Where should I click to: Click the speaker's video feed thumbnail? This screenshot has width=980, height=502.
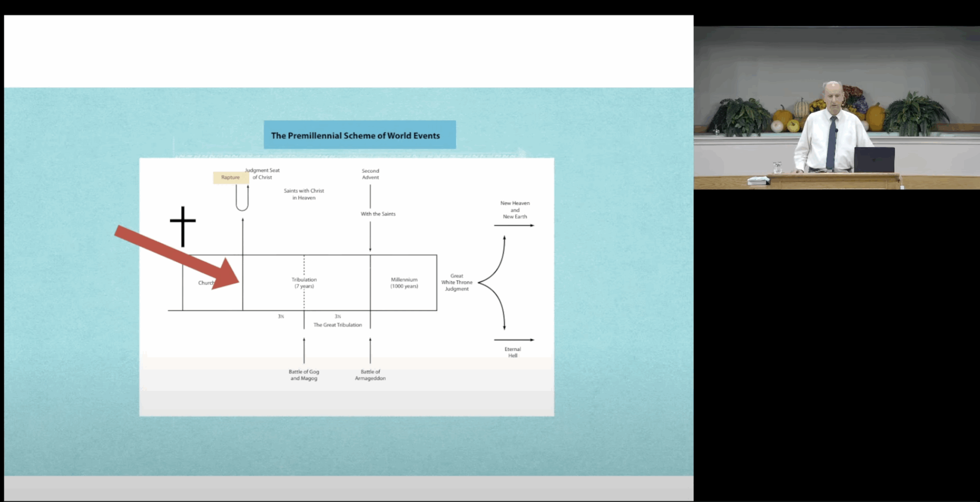(x=836, y=108)
